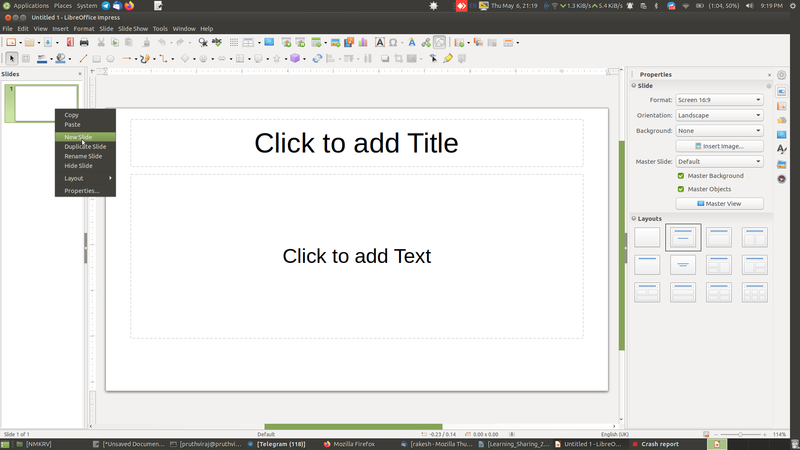Click the Insert Fontwork Text icon
Image resolution: width=800 pixels, height=450 pixels.
(412, 42)
